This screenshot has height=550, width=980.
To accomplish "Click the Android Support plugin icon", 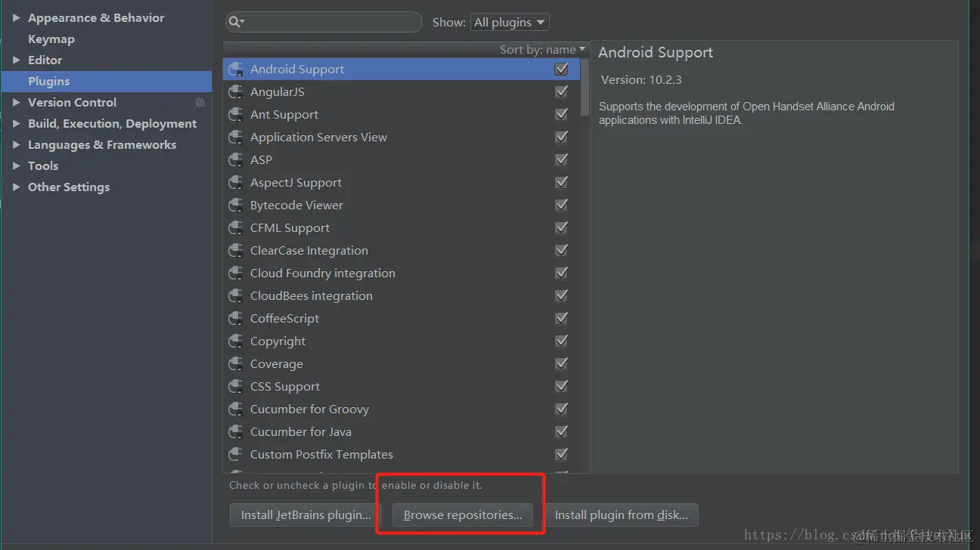I will coord(236,70).
